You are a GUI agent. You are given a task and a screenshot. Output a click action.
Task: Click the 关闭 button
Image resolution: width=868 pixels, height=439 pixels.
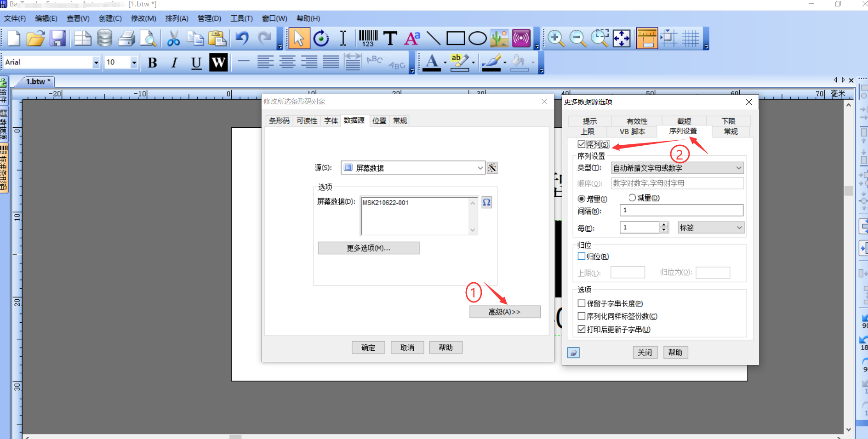click(x=645, y=352)
